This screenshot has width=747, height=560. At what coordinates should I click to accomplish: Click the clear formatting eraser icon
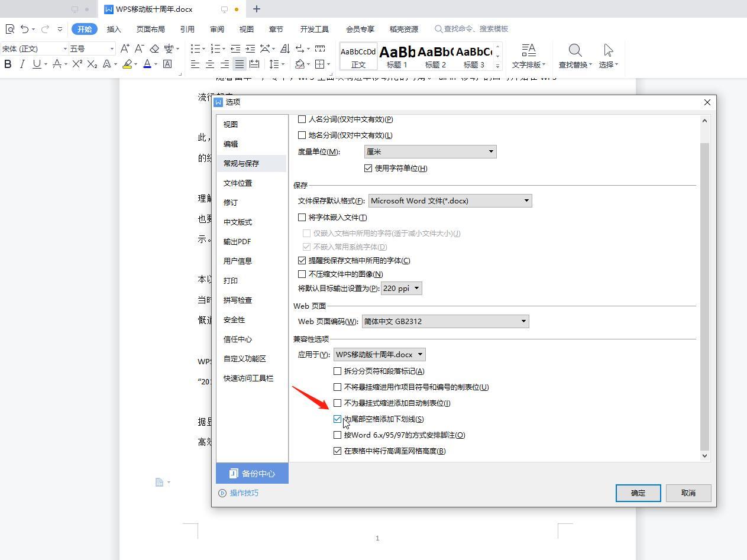coord(154,48)
